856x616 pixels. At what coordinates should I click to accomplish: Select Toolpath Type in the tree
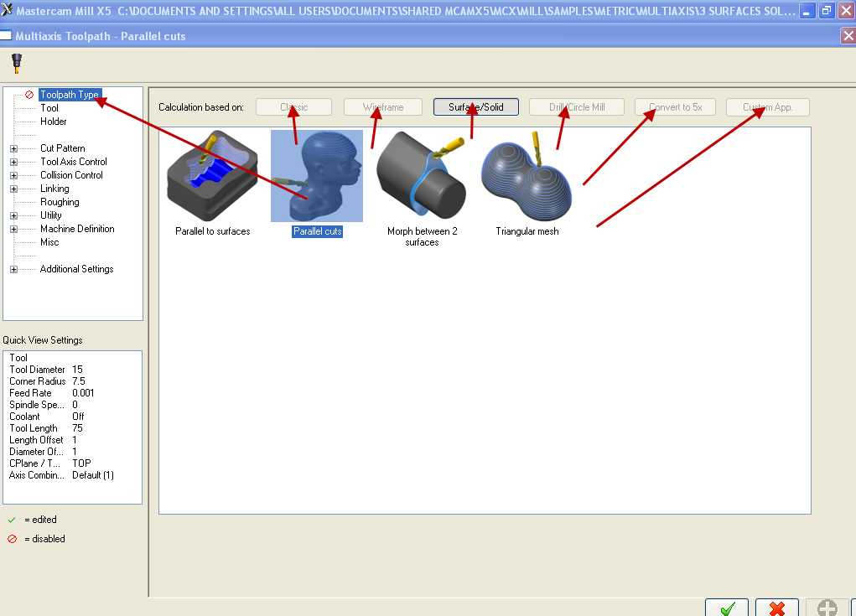[70, 95]
